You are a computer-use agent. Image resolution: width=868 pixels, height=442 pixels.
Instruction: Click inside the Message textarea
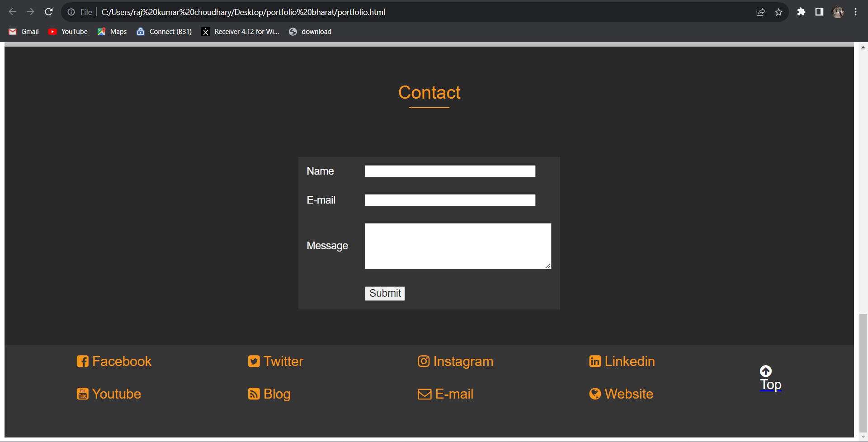point(458,246)
